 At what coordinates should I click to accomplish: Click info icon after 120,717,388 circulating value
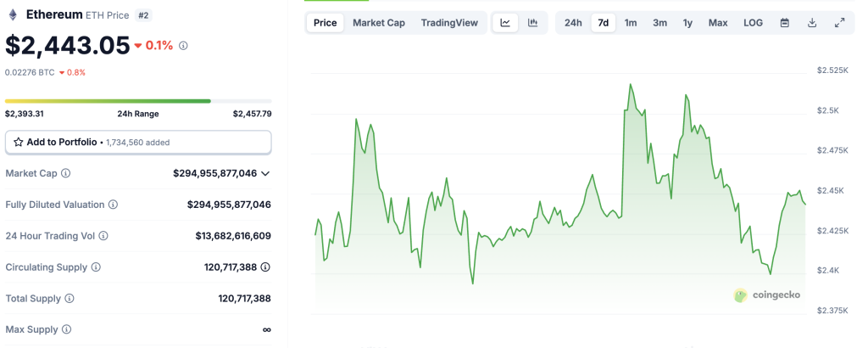pos(265,267)
